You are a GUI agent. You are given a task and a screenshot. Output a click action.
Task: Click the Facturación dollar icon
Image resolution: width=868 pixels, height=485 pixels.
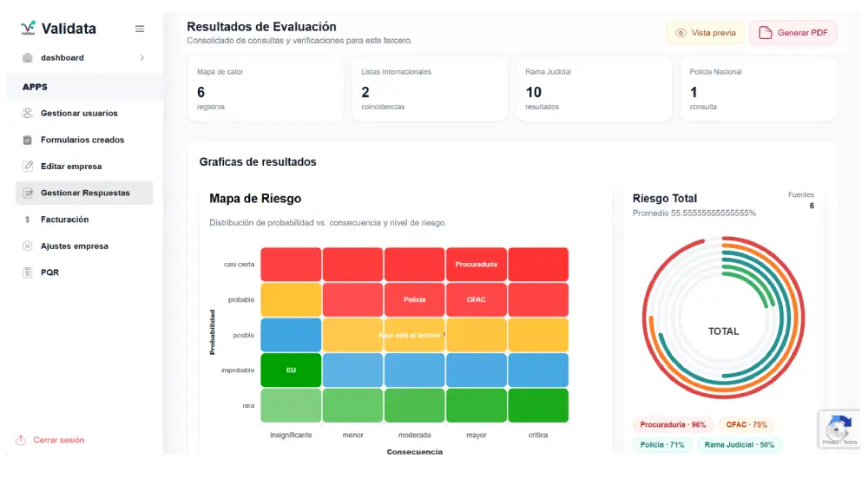click(27, 220)
